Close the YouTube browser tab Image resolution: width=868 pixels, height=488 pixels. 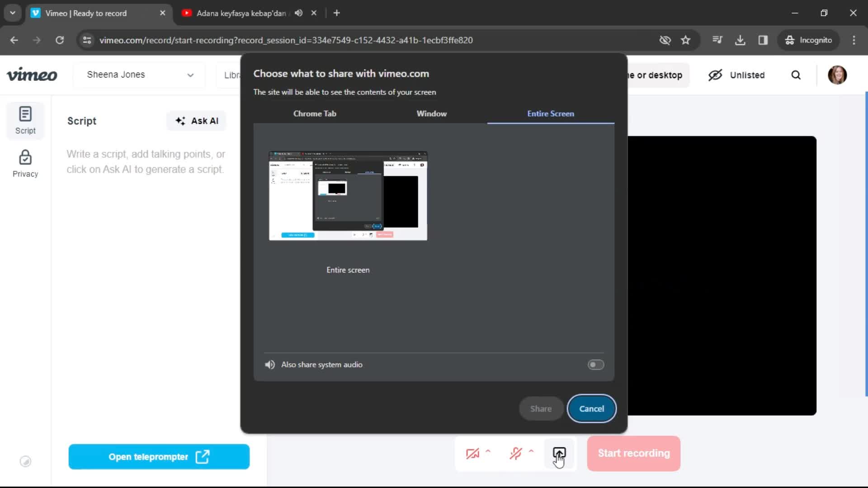pos(314,13)
